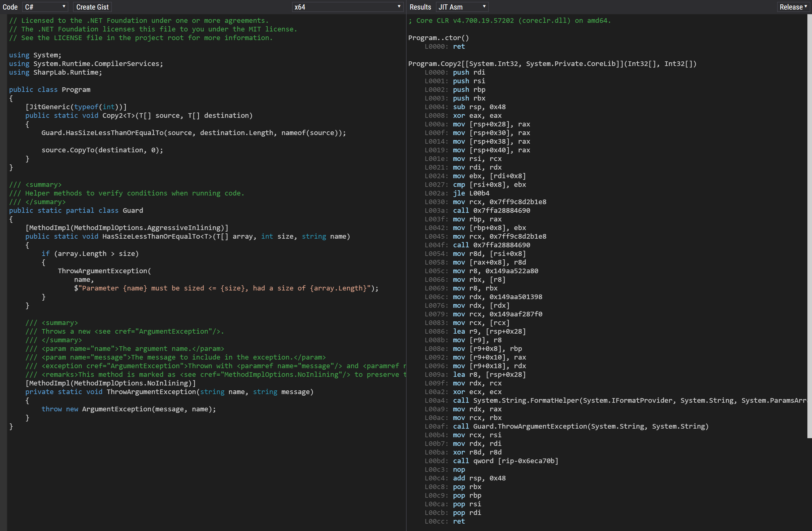
Task: Open the x64 platform dropdown
Action: pyautogui.click(x=347, y=7)
